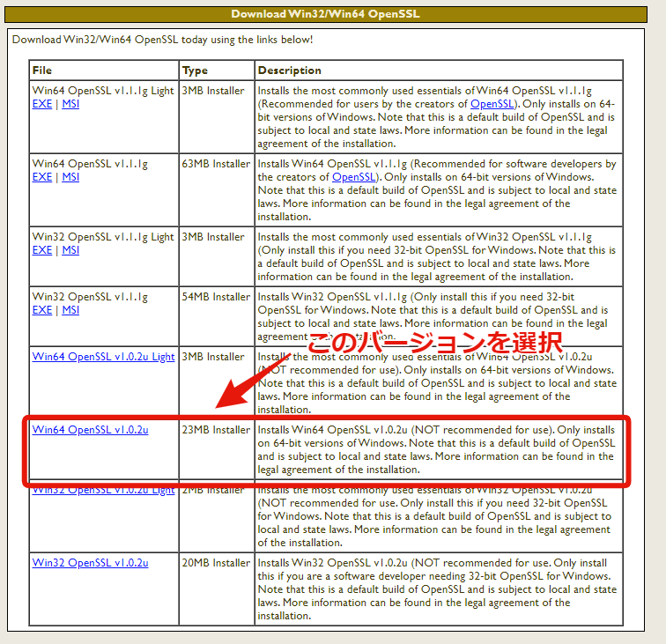This screenshot has width=666, height=644.
Task: Click the Win32 OpenSSL v1.1.1g Light file name
Action: pyautogui.click(x=103, y=237)
